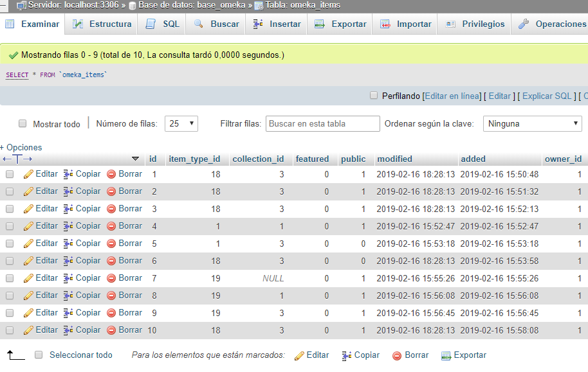
Task: Click the Explicar SQL link
Action: click(x=546, y=95)
